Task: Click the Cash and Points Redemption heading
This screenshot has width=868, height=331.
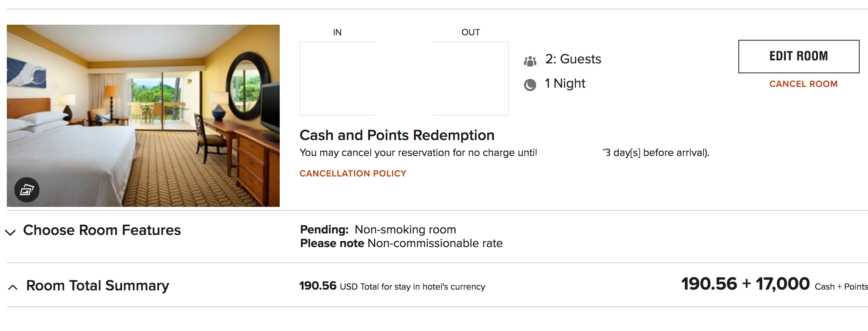Action: (397, 135)
